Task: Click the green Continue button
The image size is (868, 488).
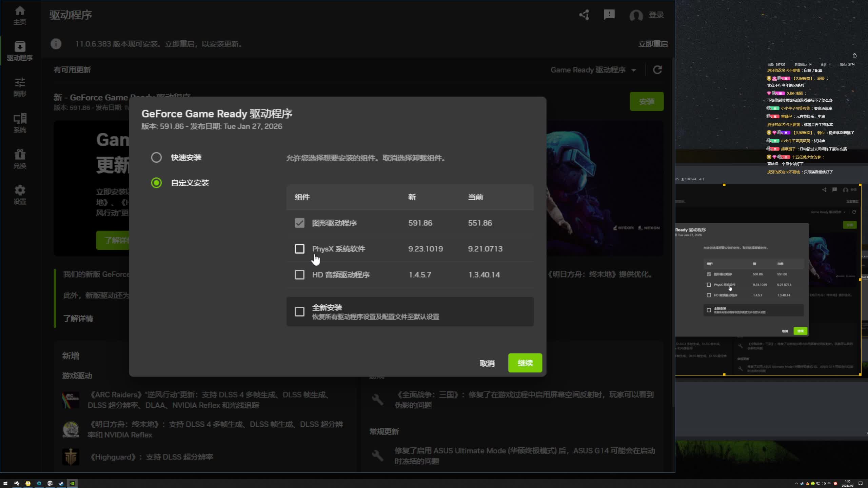Action: 525,363
